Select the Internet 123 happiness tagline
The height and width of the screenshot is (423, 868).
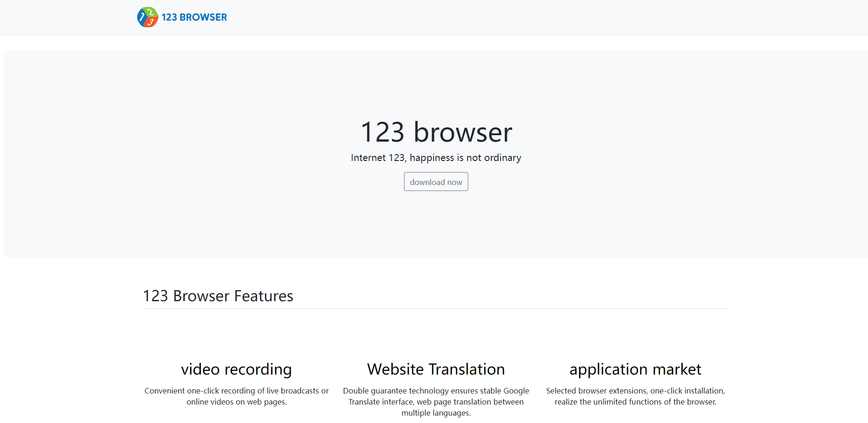pos(436,158)
